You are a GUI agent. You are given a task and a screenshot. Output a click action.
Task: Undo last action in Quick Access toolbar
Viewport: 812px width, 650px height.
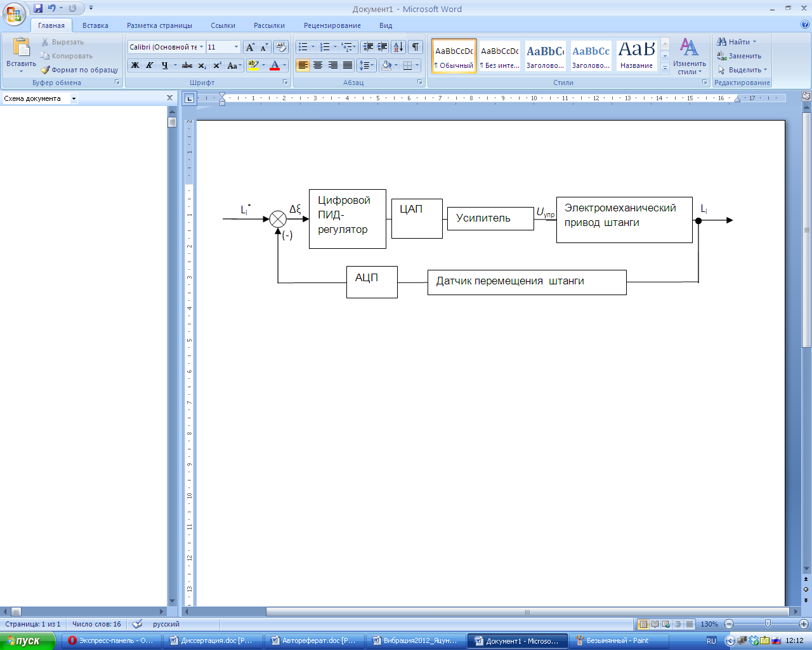(x=51, y=8)
